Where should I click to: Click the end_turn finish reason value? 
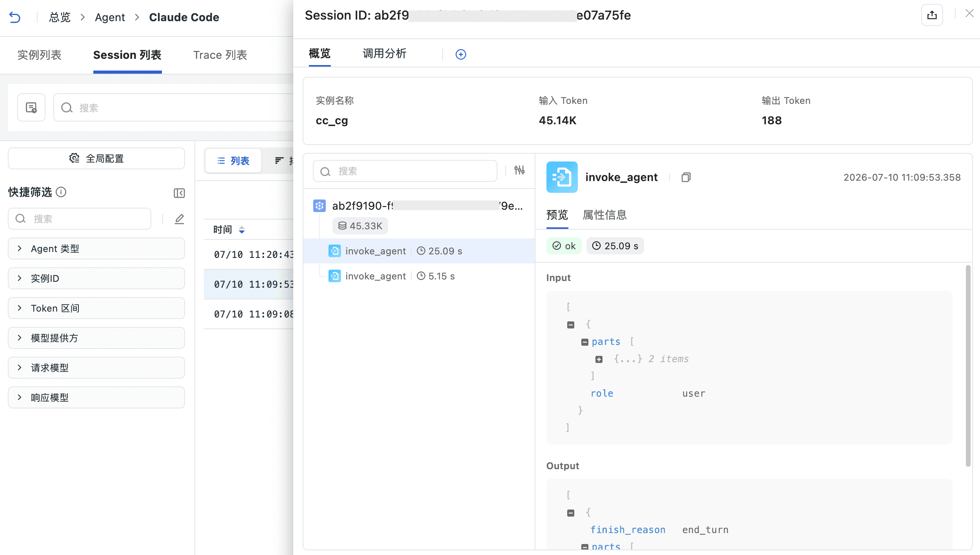(x=705, y=530)
